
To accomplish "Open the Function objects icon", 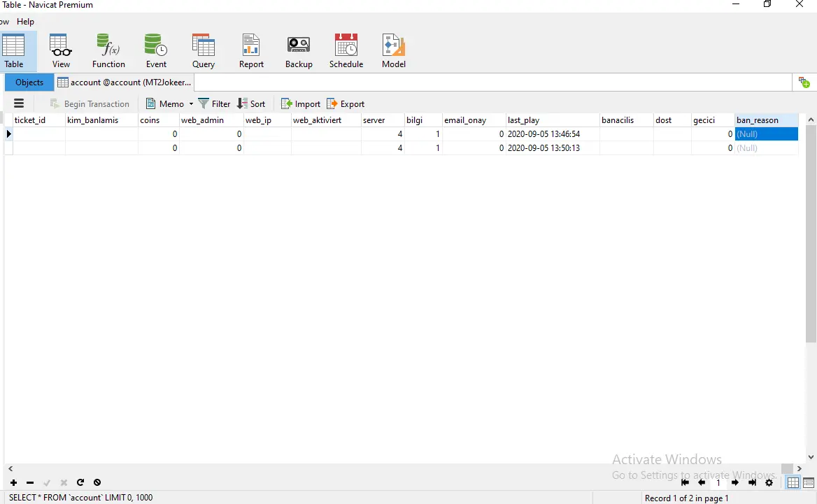I will pos(108,51).
